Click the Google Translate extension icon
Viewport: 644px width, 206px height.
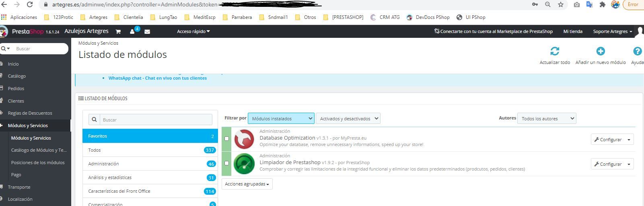[x=589, y=4]
